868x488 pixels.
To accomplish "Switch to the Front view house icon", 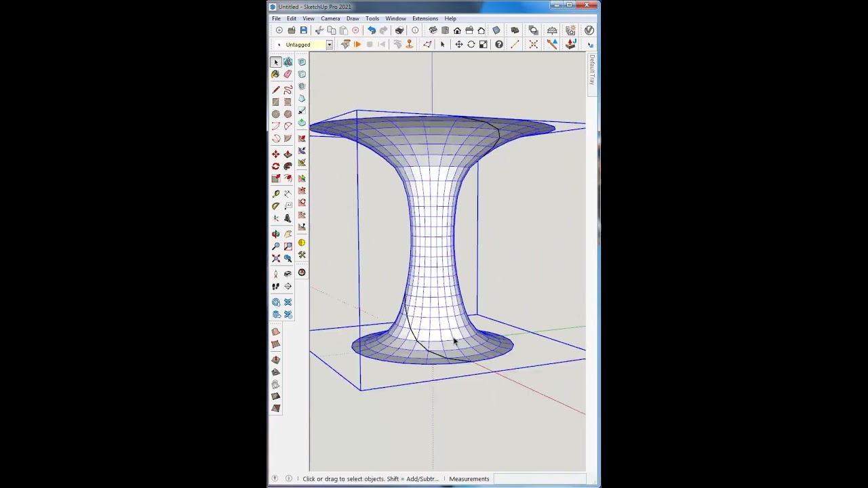I will point(457,30).
